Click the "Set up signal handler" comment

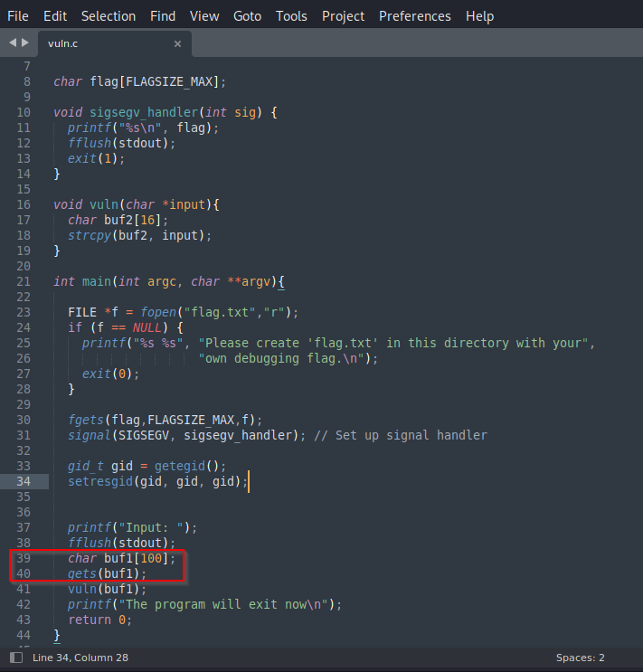pyautogui.click(x=401, y=435)
